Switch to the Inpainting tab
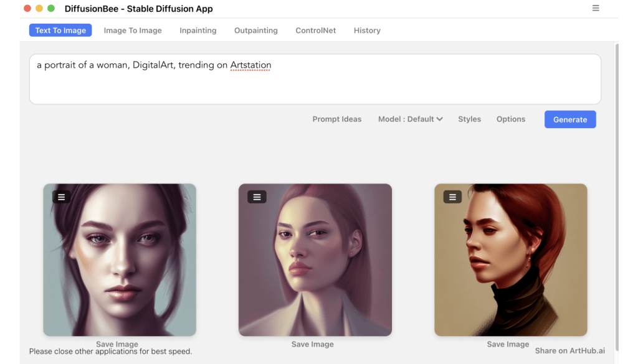This screenshot has width=638, height=364. click(x=198, y=30)
